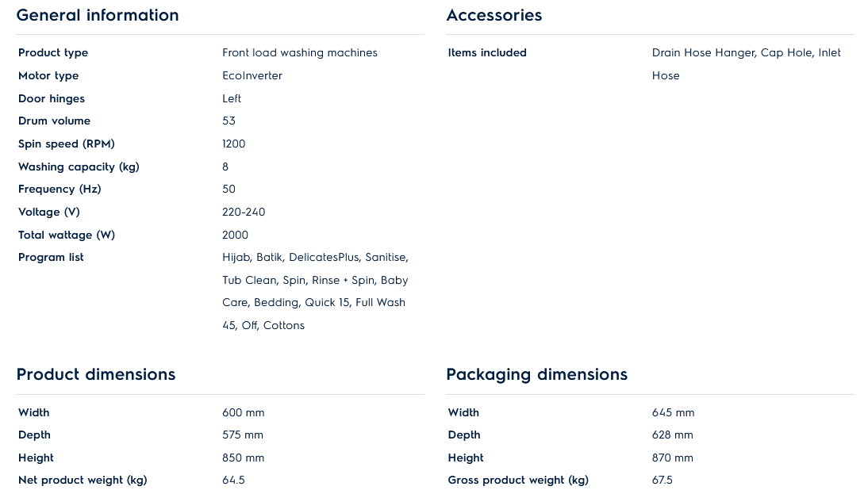Image resolution: width=868 pixels, height=494 pixels.
Task: Select the 220-240 voltage value
Action: [x=244, y=213]
